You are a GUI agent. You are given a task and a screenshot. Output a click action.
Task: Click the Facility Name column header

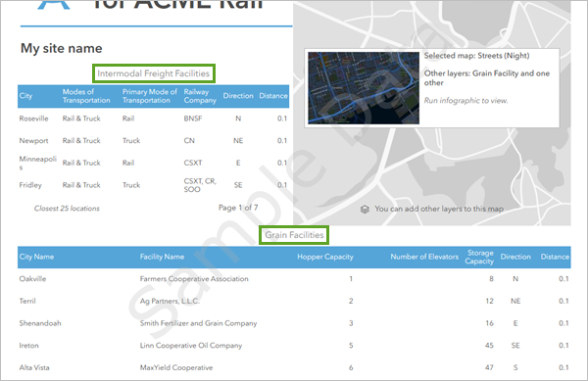162,257
